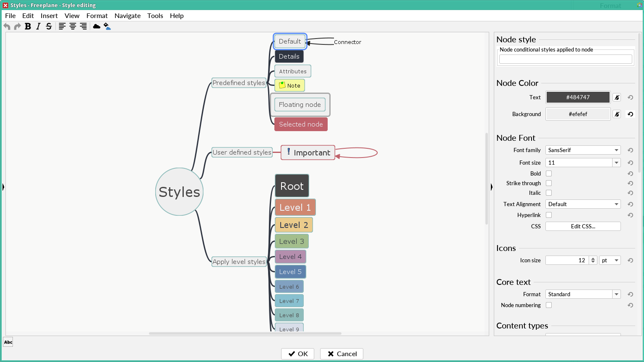Viewport: 644px width, 362px height.
Task: Open the Font family dropdown
Action: pyautogui.click(x=583, y=150)
